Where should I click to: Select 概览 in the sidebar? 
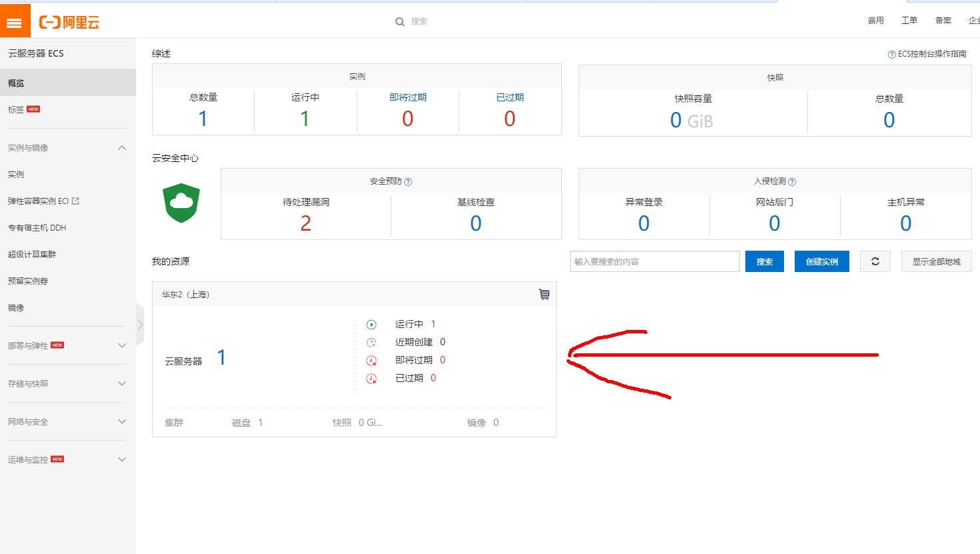[x=68, y=83]
